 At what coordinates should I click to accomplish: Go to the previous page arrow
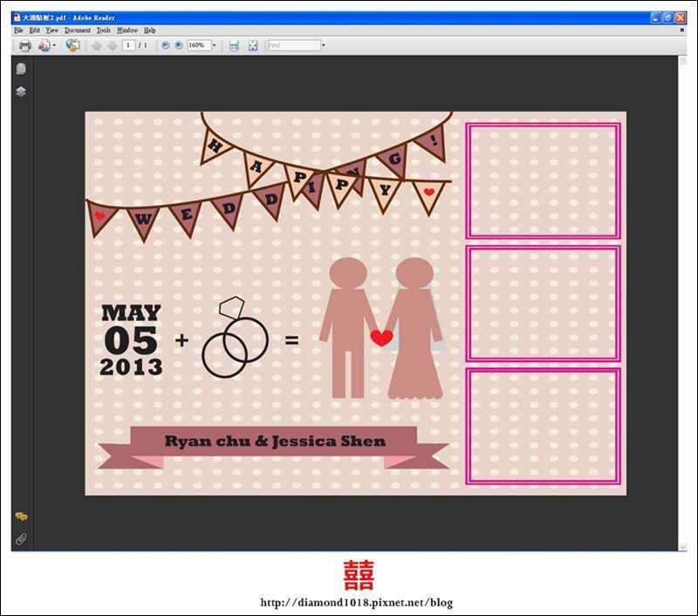(96, 45)
